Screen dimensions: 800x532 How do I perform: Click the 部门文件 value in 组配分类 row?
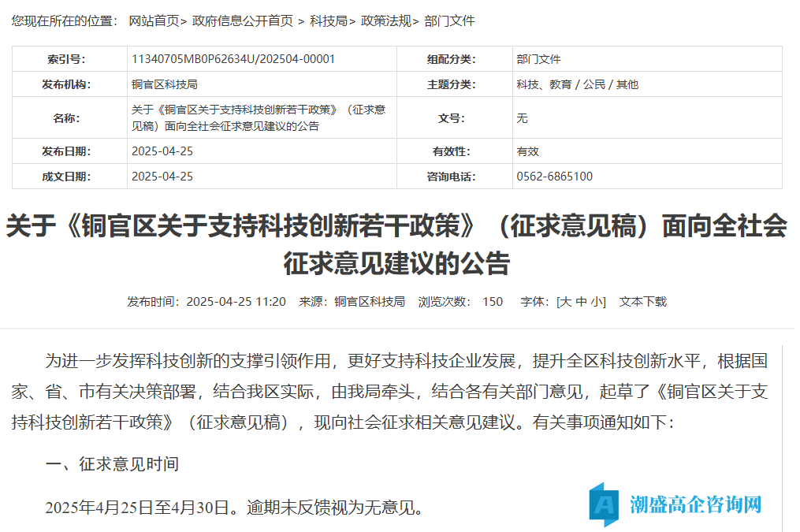click(538, 59)
